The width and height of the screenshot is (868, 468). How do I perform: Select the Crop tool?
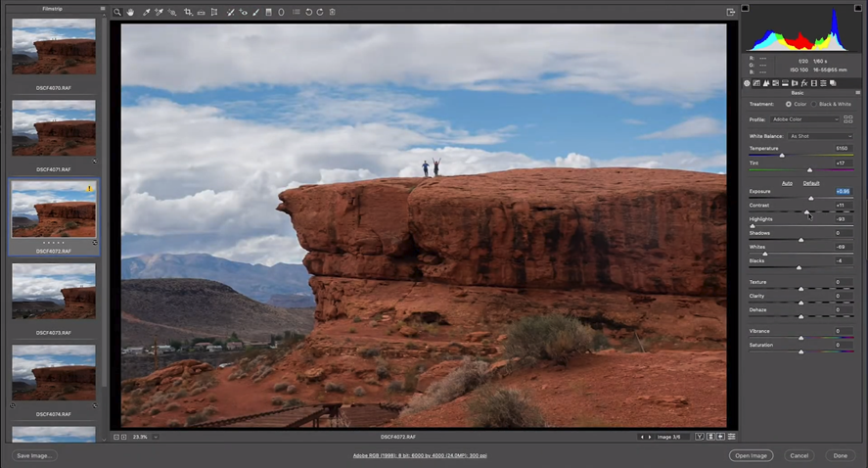click(x=188, y=12)
